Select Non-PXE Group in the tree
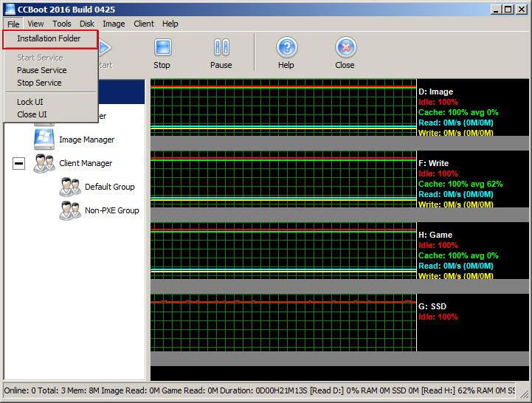This screenshot has height=403, width=532. [112, 210]
